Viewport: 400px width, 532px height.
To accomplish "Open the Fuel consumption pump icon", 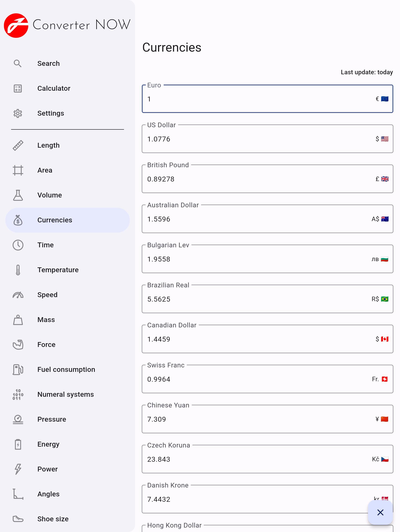I will pyautogui.click(x=18, y=369).
